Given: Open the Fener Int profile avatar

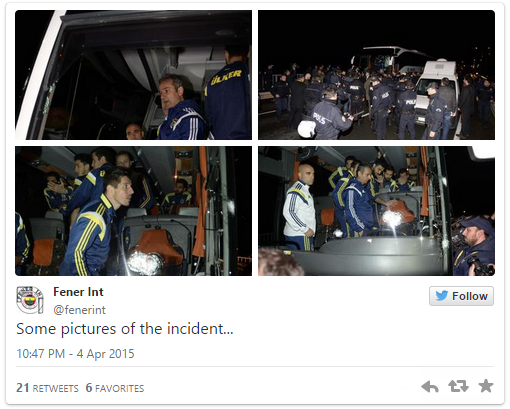Looking at the screenshot, I should tap(30, 300).
